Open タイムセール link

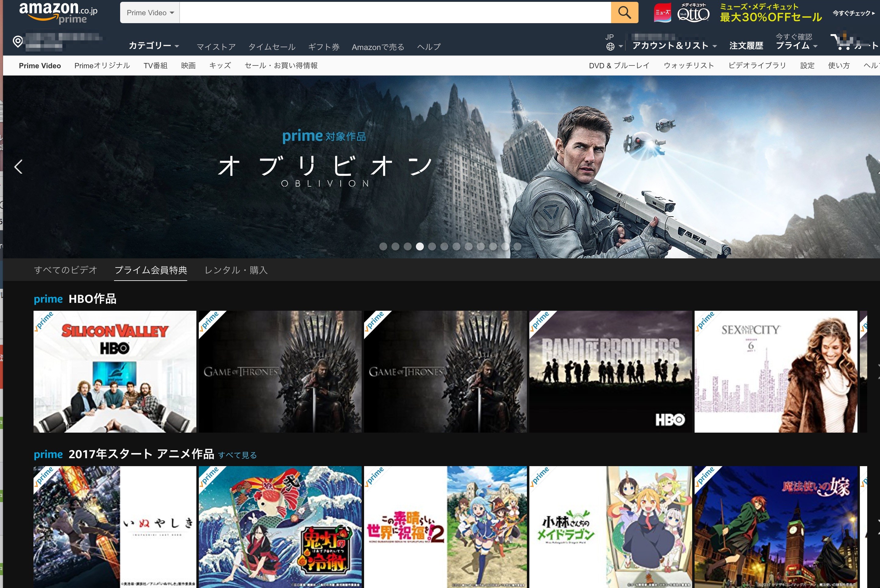coord(272,47)
